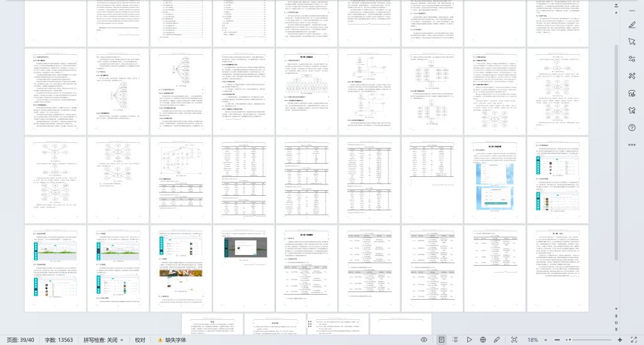Click the 字数: 13563 word count
Screen dimensions: 644x345
click(x=58, y=340)
